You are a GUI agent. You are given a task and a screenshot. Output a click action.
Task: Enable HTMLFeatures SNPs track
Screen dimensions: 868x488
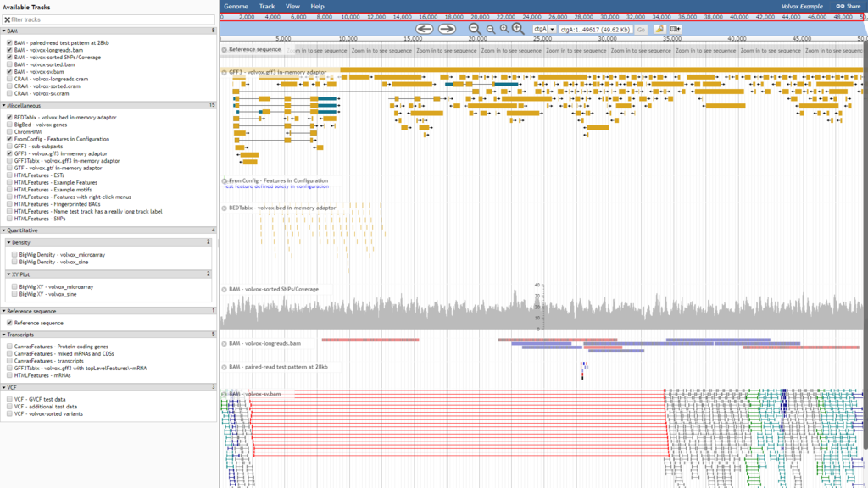[x=9, y=218]
